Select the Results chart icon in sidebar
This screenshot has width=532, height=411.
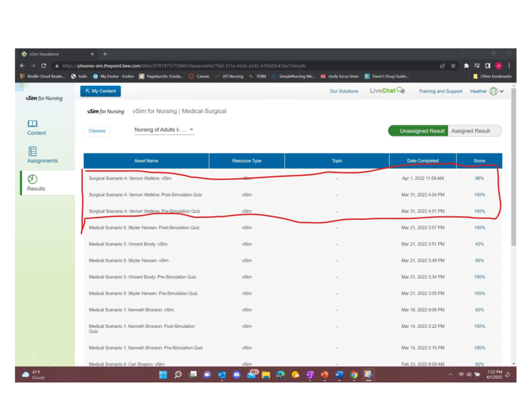(x=32, y=179)
